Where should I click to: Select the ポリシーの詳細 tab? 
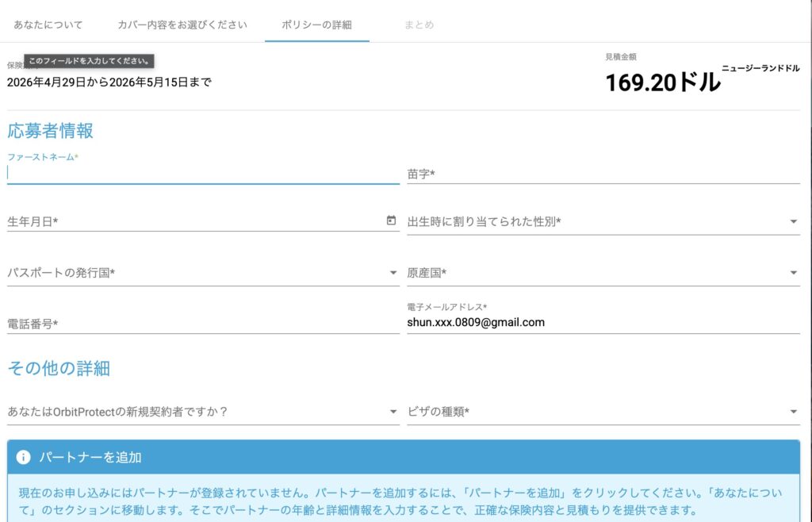click(x=316, y=25)
